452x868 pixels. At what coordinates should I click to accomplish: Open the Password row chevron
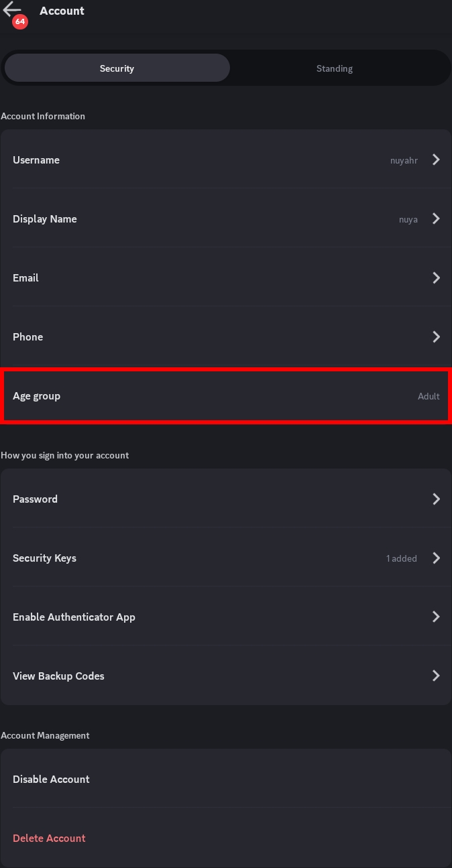pyautogui.click(x=436, y=499)
